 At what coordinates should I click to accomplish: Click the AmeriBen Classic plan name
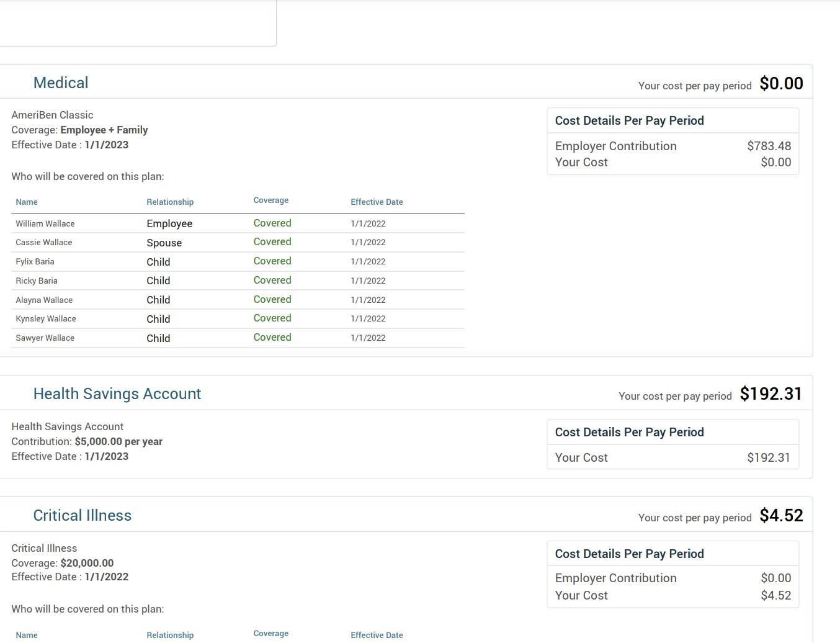(x=52, y=115)
